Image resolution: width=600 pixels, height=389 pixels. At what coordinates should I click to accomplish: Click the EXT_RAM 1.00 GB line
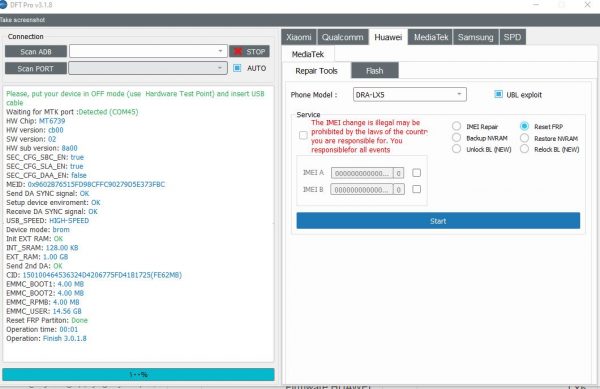37,257
